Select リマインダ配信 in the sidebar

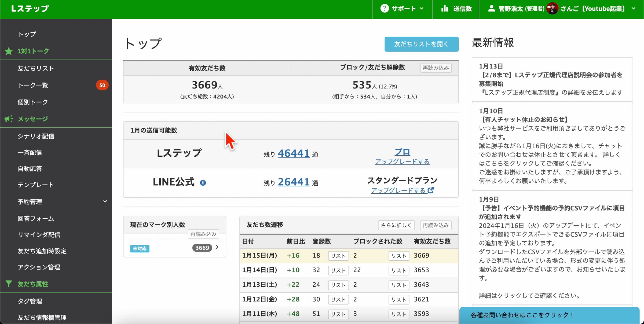(x=39, y=235)
